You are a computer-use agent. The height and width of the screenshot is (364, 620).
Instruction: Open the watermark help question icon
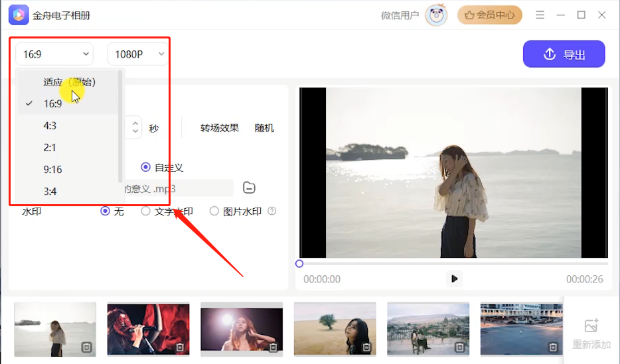coord(271,212)
